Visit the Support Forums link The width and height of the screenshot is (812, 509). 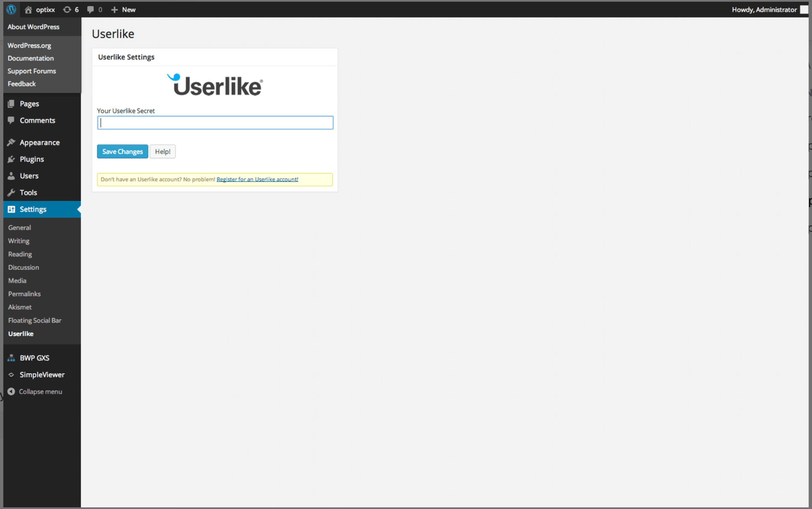point(32,71)
